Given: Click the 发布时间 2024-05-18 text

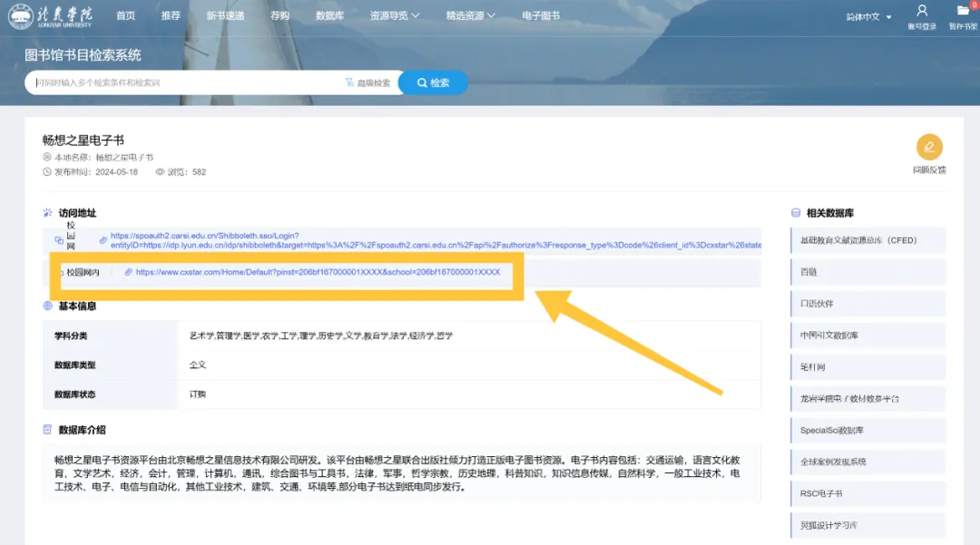Looking at the screenshot, I should tap(95, 171).
